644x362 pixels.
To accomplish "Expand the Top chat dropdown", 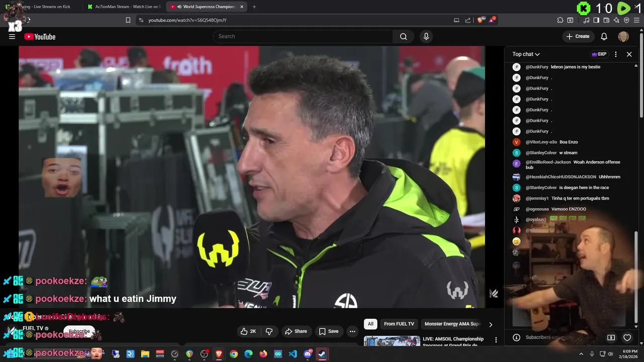I will [x=526, y=54].
